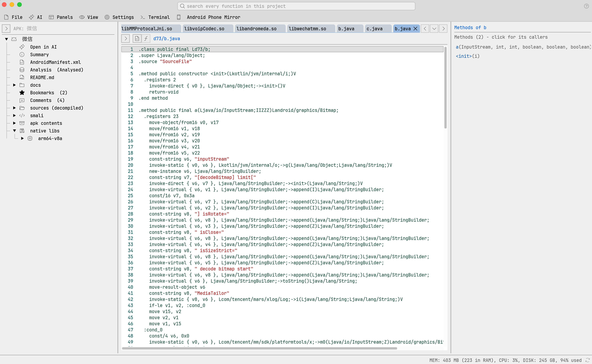592x364 pixels.
Task: Expand the docs folder
Action: pyautogui.click(x=14, y=85)
